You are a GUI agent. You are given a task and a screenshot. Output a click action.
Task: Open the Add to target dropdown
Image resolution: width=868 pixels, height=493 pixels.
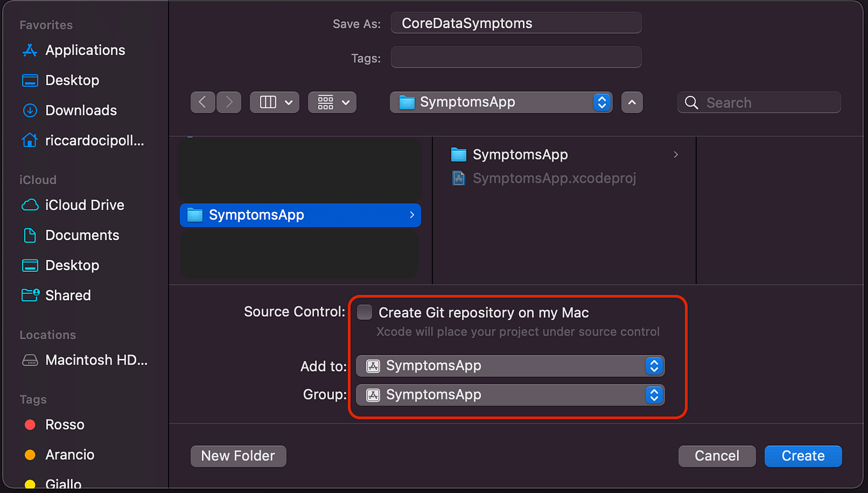[509, 365]
